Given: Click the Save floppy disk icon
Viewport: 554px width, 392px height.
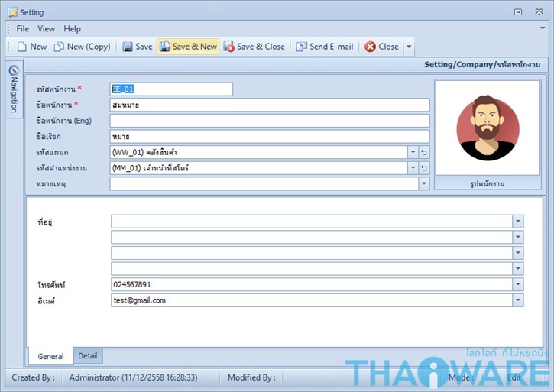Looking at the screenshot, I should pyautogui.click(x=128, y=47).
